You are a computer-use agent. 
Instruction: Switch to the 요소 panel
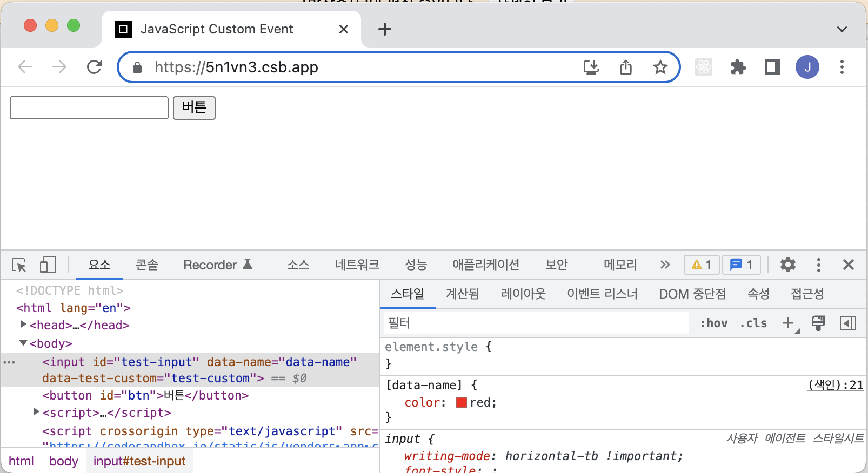(99, 265)
